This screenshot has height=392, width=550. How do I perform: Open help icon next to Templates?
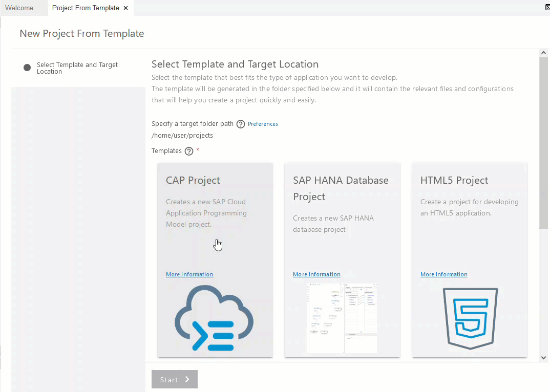coord(189,151)
